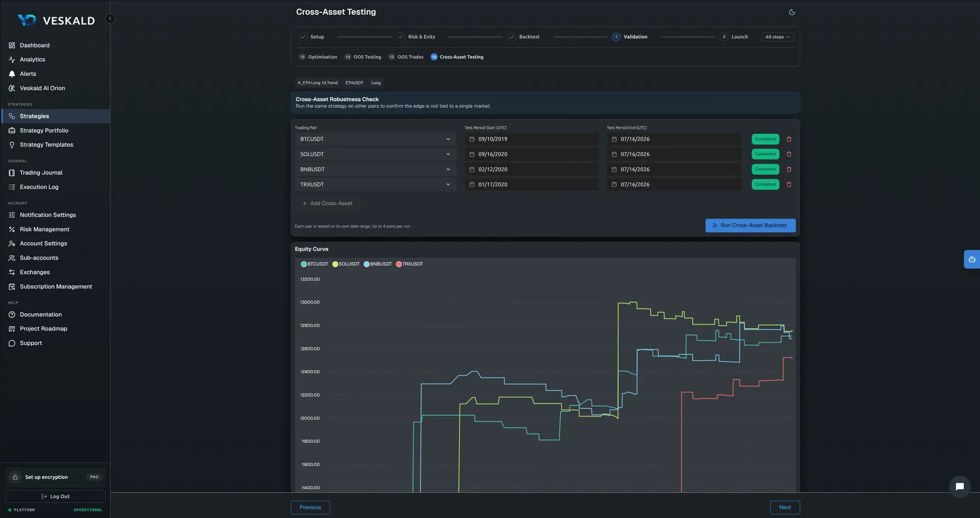Toggle SOLUSDT series in chart legend

tap(346, 264)
